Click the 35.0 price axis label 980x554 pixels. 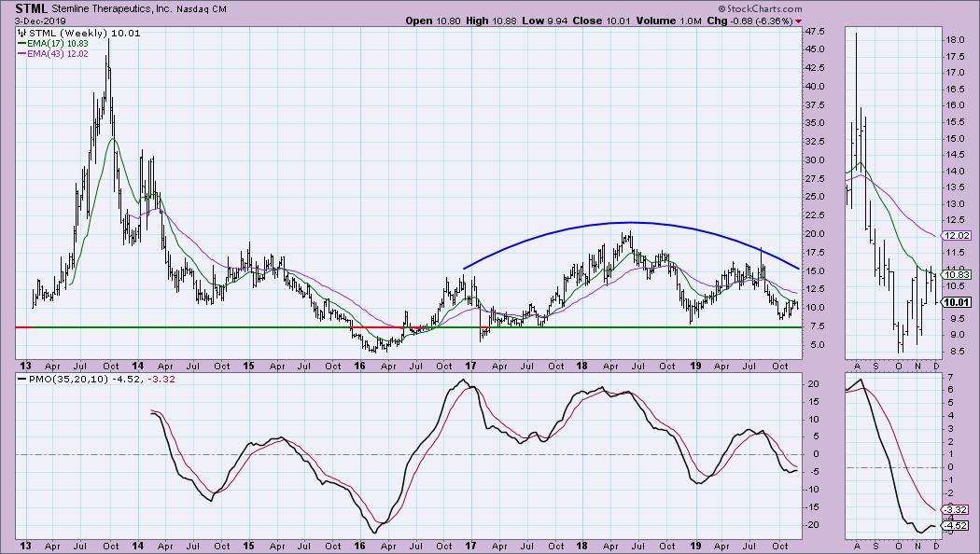[x=815, y=123]
